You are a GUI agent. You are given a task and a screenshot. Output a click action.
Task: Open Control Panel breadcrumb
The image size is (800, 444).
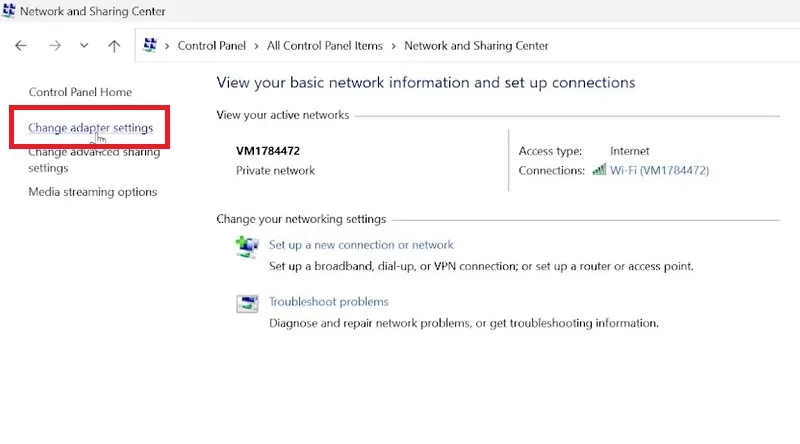pos(211,46)
